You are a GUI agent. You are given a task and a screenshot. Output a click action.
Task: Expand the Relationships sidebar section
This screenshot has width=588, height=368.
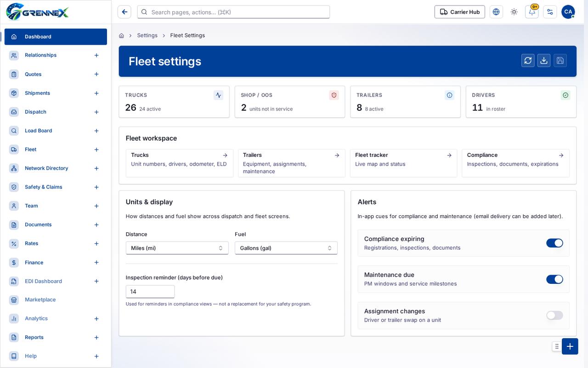tap(96, 55)
